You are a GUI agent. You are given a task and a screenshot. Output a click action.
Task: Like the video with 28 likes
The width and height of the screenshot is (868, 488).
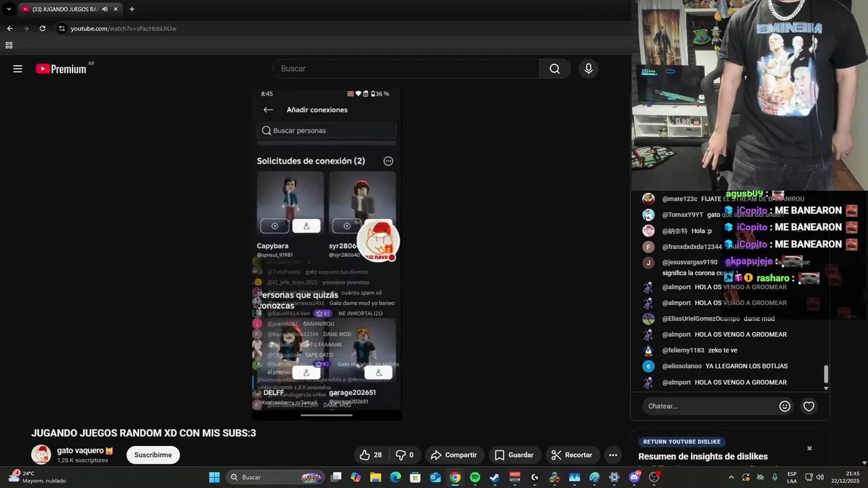(x=370, y=455)
